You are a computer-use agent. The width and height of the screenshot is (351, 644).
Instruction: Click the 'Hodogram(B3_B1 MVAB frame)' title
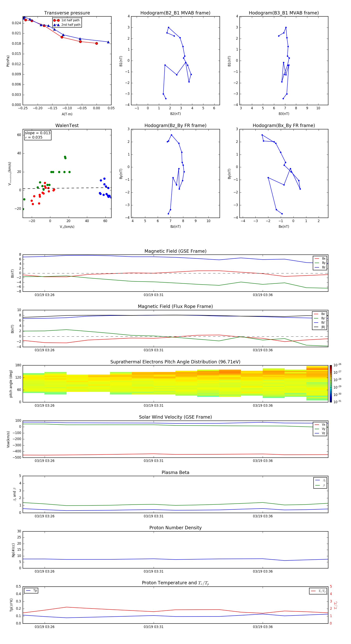point(284,13)
